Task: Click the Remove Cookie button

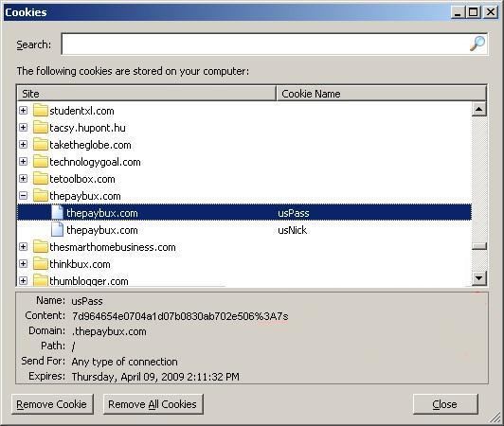Action: click(x=52, y=404)
